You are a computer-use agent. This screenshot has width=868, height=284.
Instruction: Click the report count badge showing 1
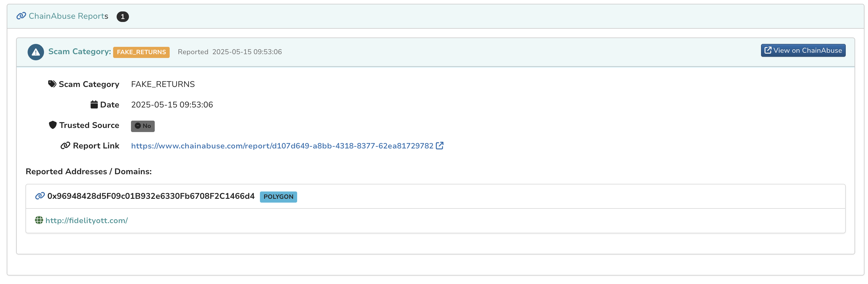click(x=123, y=16)
